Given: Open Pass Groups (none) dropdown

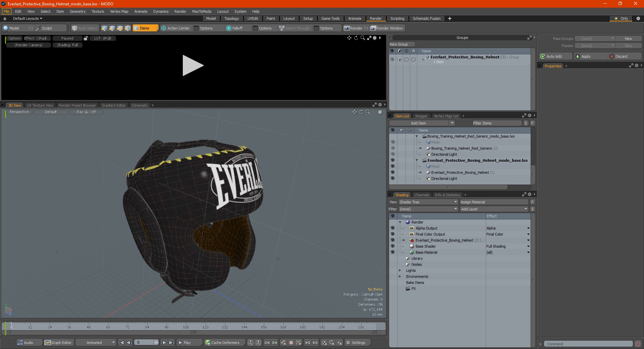Looking at the screenshot, I should click(595, 39).
